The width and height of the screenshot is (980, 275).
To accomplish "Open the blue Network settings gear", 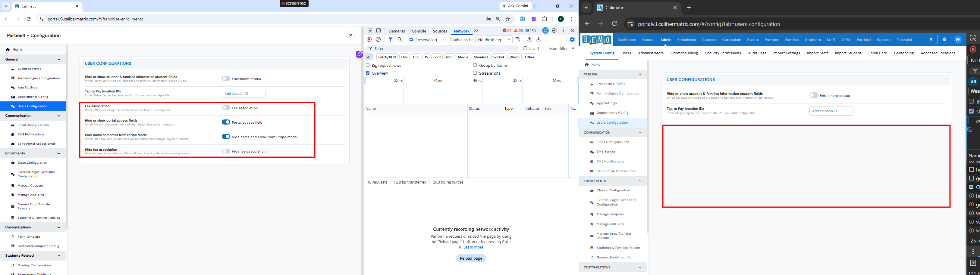I will pos(572,39).
